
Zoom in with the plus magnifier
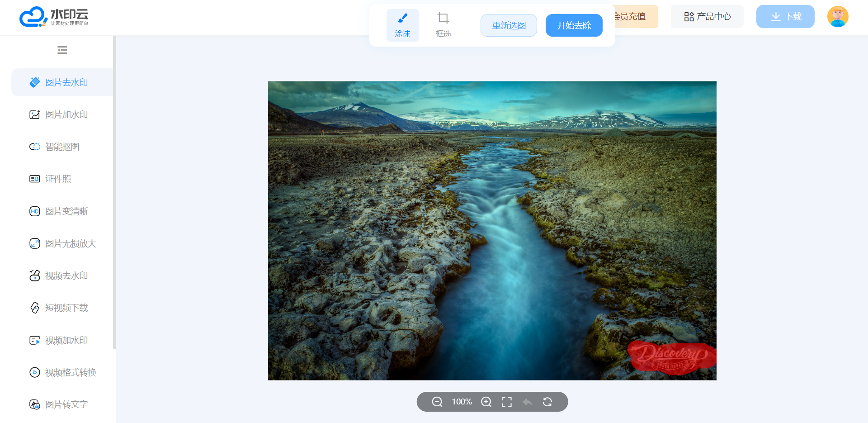pos(486,402)
